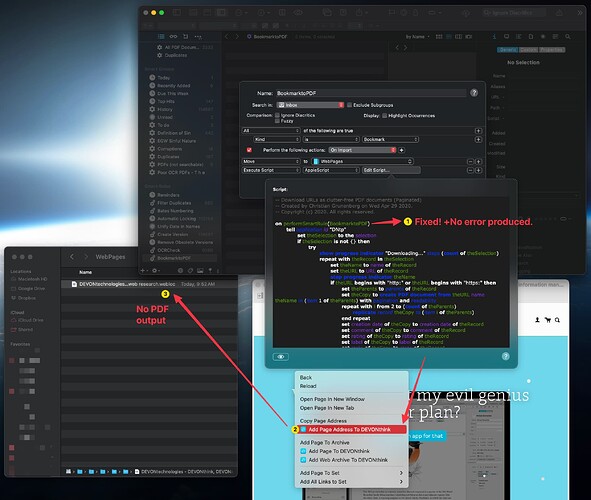Viewport: 591px width, 500px height.
Task: Toggle the Ignore Diacritics checkbox
Action: [277, 115]
